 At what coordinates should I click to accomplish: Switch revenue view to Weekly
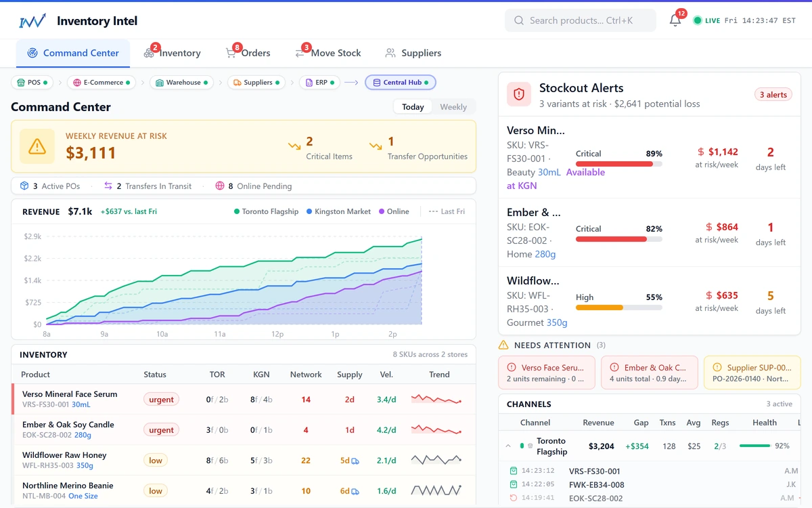[453, 107]
